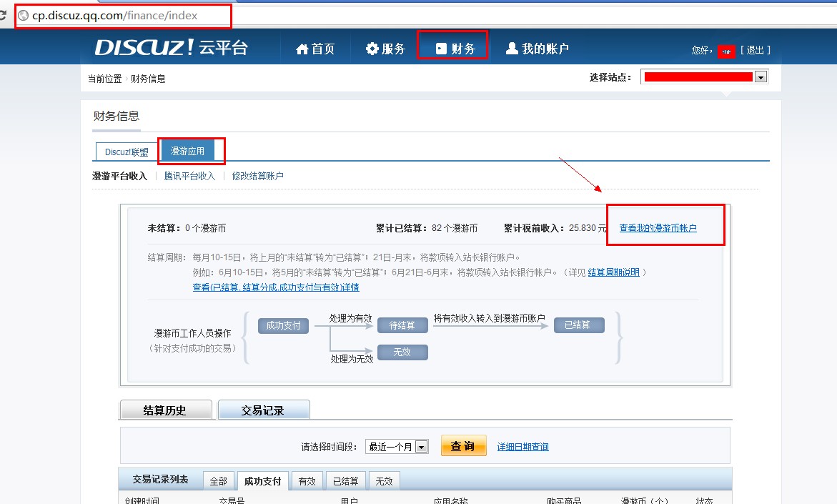
Task: Click the 待结算 flow diagram box
Action: coord(402,325)
